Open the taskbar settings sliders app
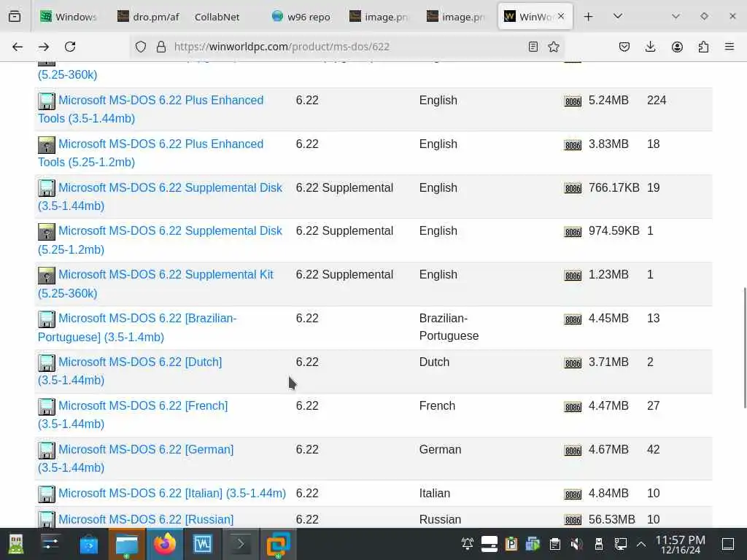Image resolution: width=747 pixels, height=560 pixels. (x=50, y=544)
